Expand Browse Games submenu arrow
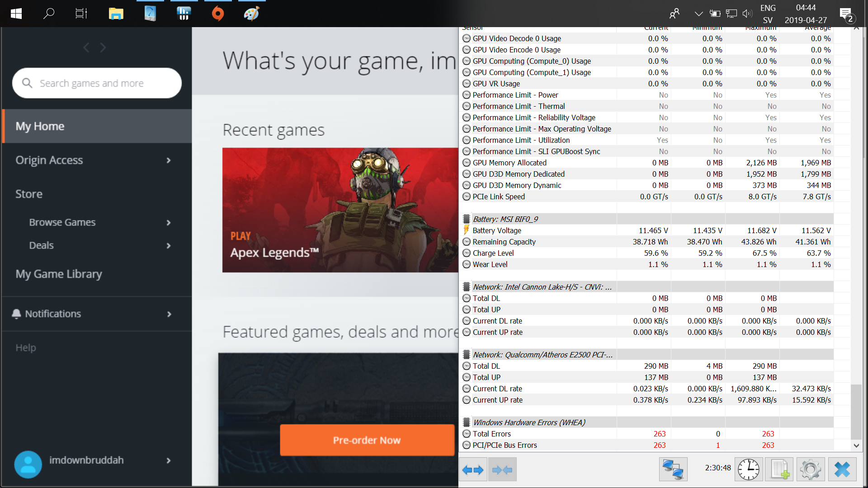Screen dimensions: 868x488 click(169, 223)
